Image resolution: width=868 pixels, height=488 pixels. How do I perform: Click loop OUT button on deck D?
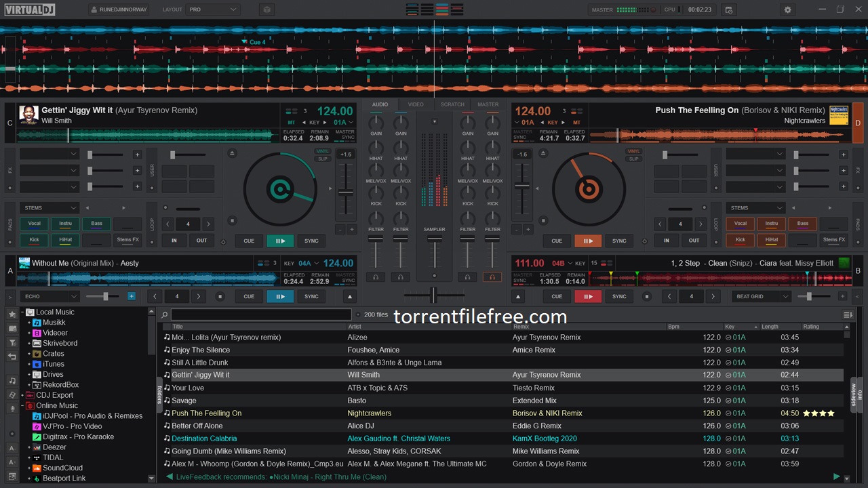click(x=694, y=241)
